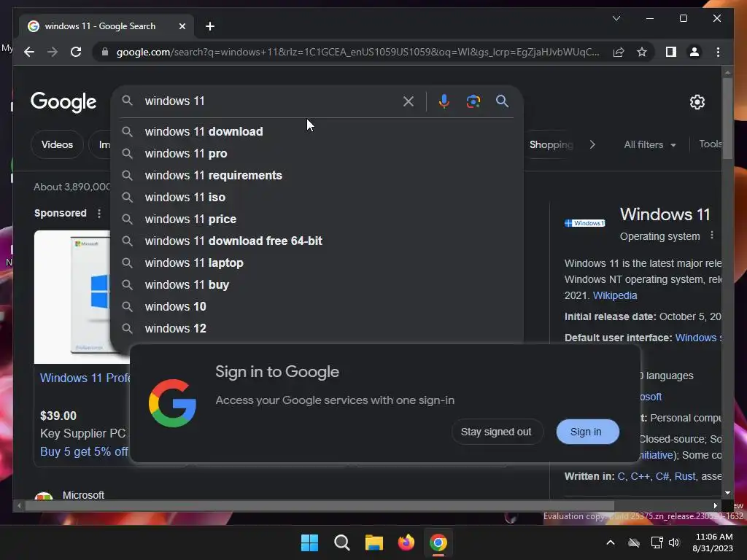This screenshot has width=747, height=560.
Task: Open the Chrome side panel
Action: pyautogui.click(x=671, y=52)
